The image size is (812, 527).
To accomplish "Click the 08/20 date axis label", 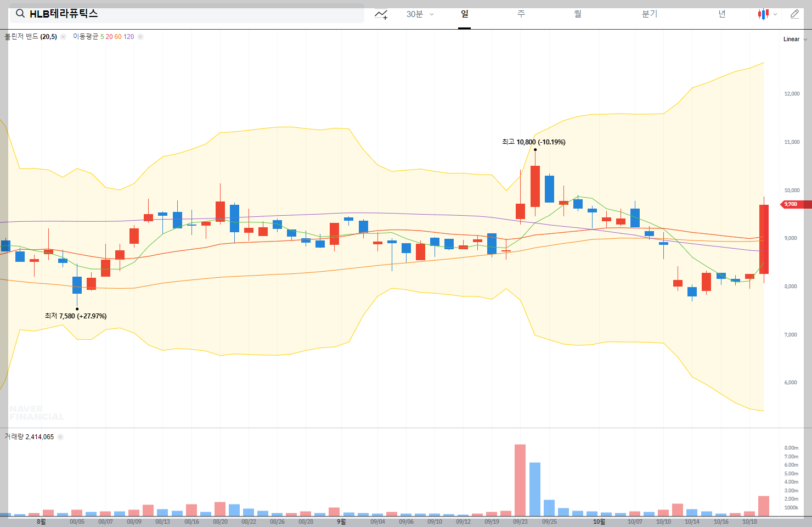I will [x=220, y=522].
